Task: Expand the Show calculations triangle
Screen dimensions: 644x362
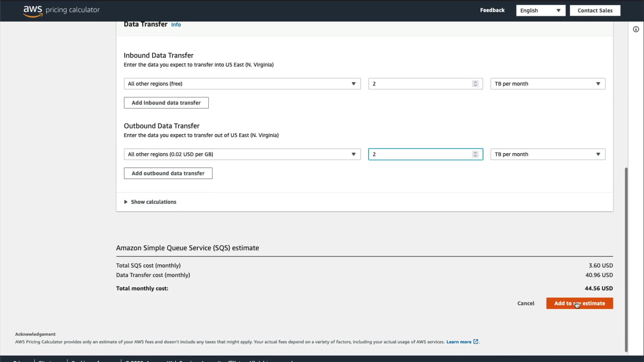Action: click(x=126, y=202)
